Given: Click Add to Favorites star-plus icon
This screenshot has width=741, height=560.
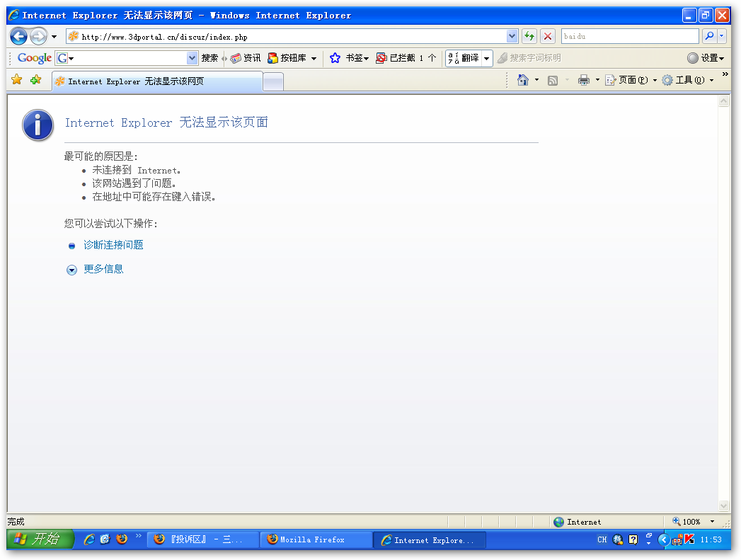Looking at the screenshot, I should (x=35, y=80).
